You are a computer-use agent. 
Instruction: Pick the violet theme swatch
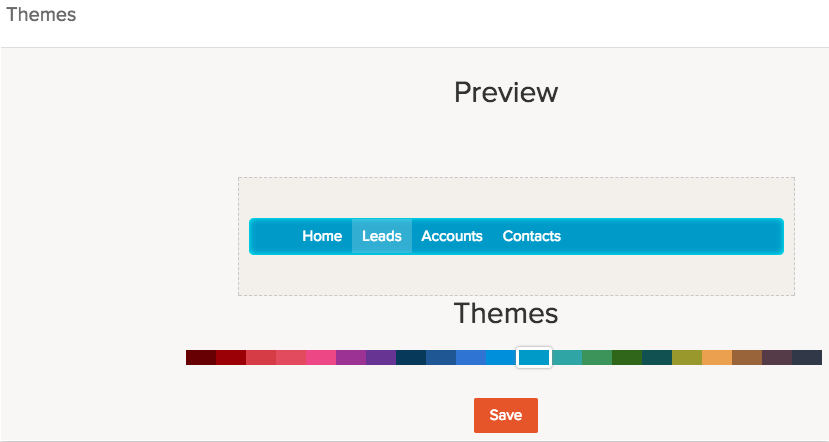[381, 357]
